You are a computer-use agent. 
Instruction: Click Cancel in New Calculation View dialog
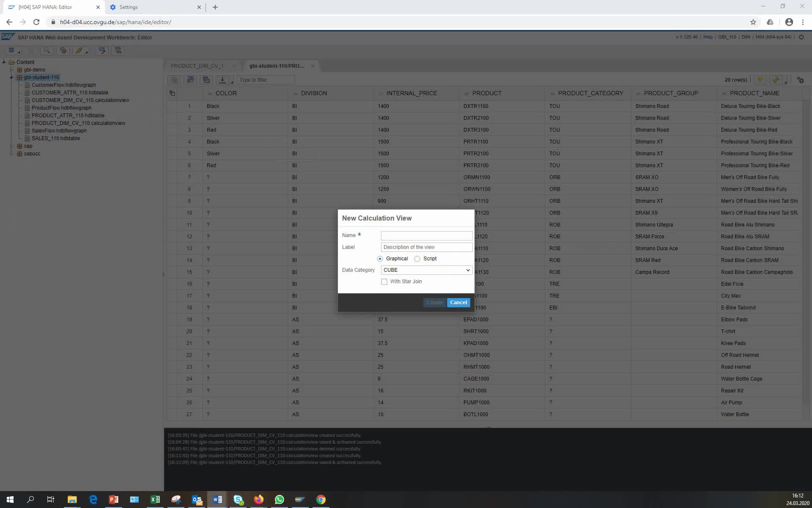[458, 302]
